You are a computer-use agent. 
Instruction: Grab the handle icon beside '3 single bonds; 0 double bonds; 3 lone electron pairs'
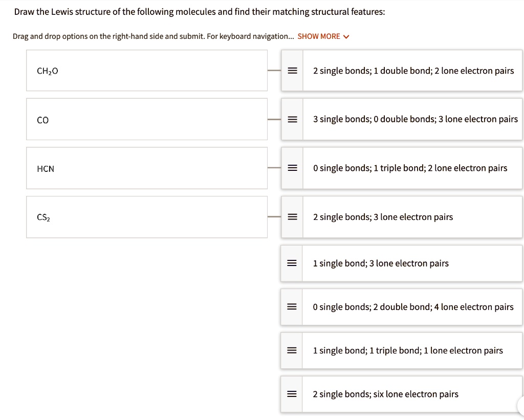292,119
